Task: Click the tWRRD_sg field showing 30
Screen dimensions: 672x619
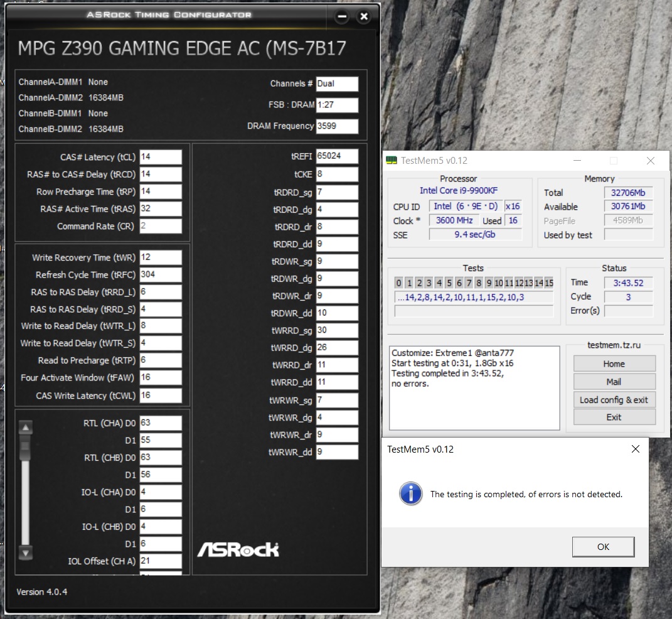Action: [x=338, y=330]
